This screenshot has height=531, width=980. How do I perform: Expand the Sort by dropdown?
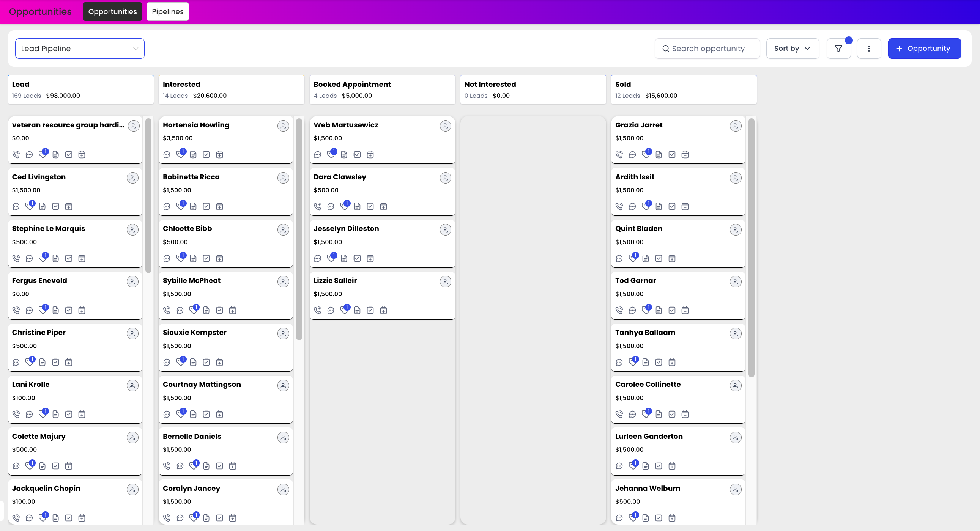click(792, 48)
